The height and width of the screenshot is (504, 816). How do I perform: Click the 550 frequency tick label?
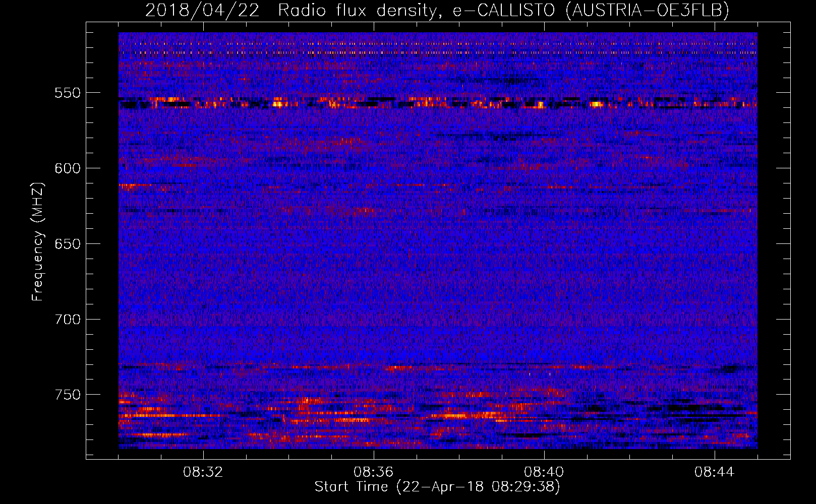[x=67, y=93]
